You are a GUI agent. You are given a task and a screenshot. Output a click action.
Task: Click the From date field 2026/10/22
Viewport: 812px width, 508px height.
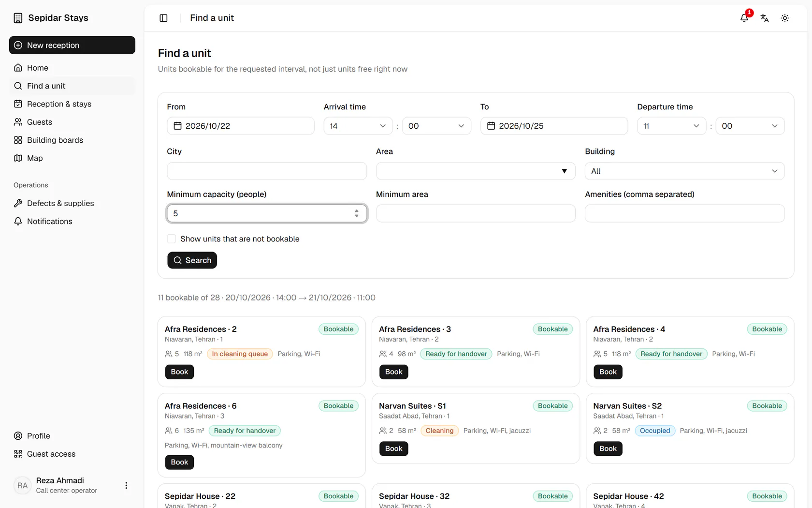tap(241, 126)
